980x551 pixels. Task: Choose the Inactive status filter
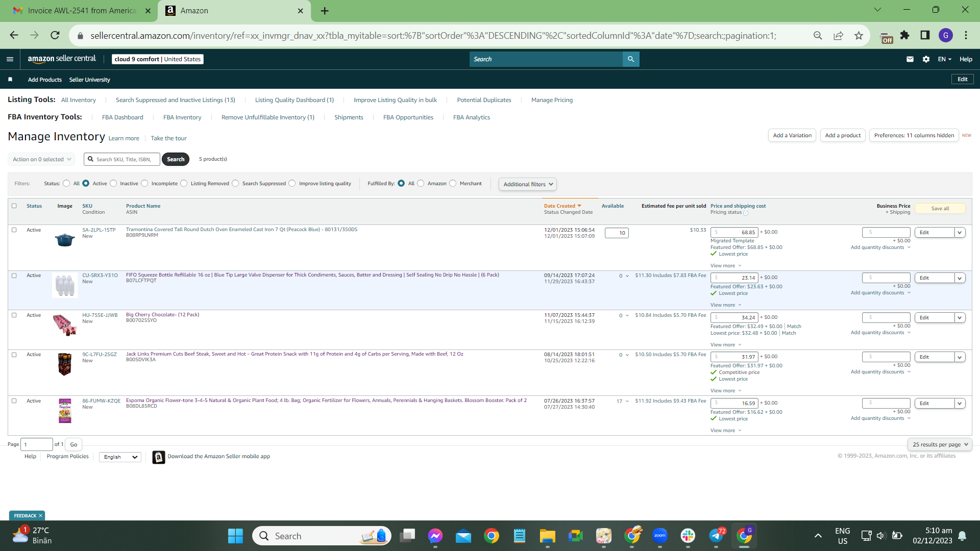[113, 184]
